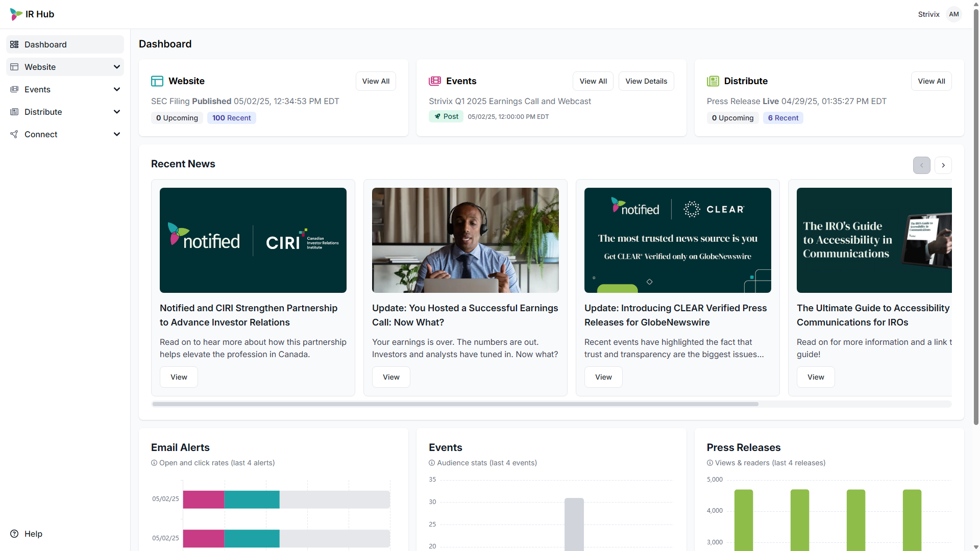
Task: Click the Website browser icon in sidebar
Action: pyautogui.click(x=14, y=67)
